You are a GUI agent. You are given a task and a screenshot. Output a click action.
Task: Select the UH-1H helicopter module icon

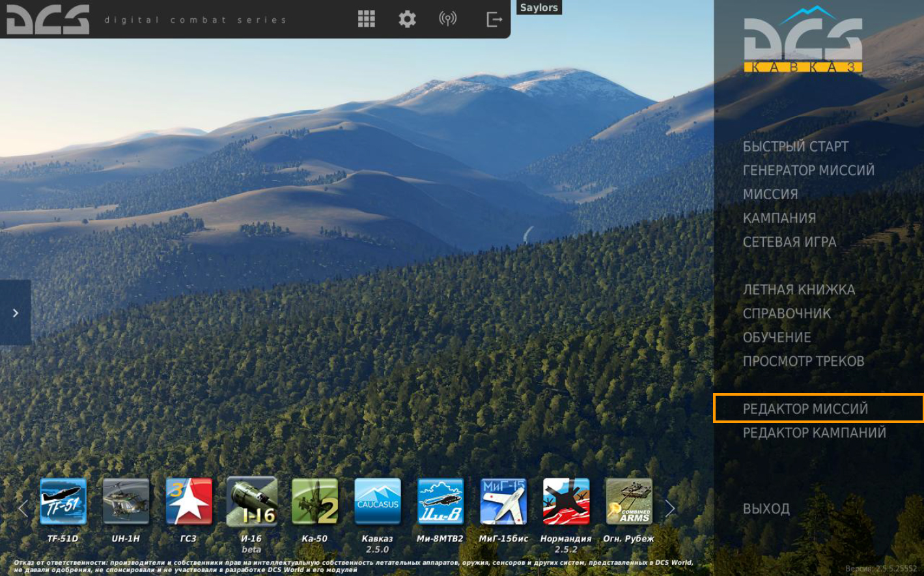point(126,501)
